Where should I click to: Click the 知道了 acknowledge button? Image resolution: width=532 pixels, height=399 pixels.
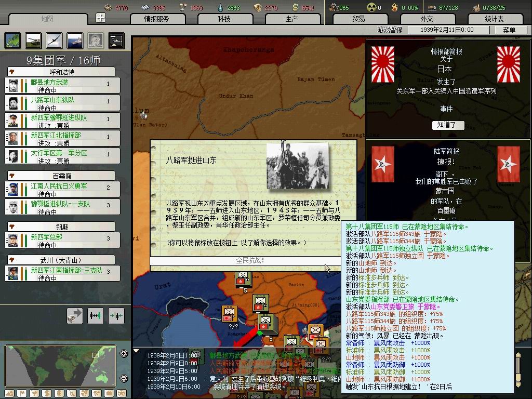[x=447, y=125]
